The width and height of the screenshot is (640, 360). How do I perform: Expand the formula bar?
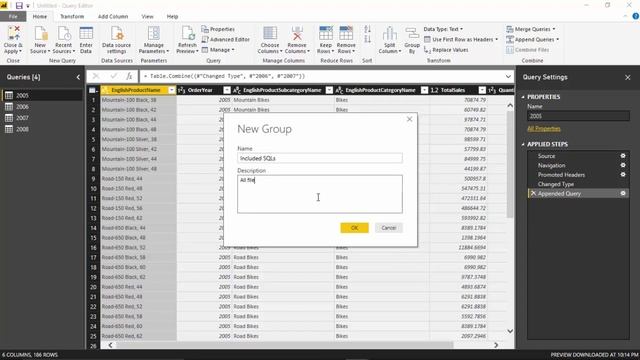[x=508, y=76]
